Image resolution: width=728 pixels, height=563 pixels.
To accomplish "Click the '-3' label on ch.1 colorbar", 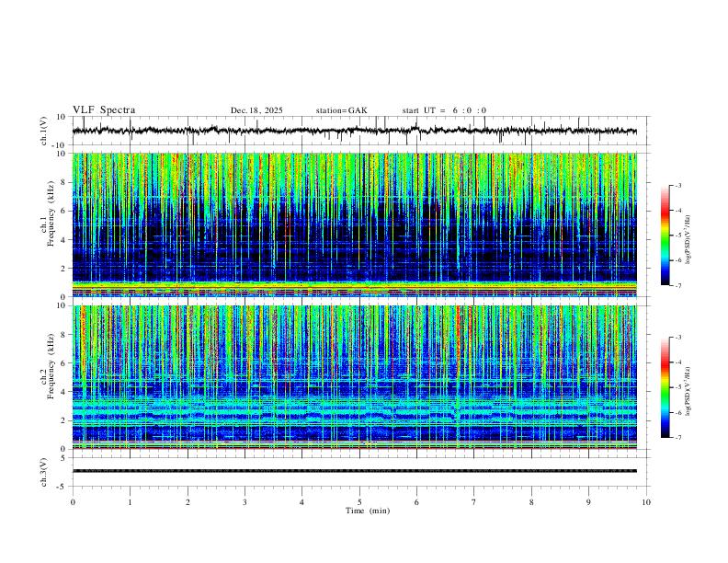I will 677,185.
